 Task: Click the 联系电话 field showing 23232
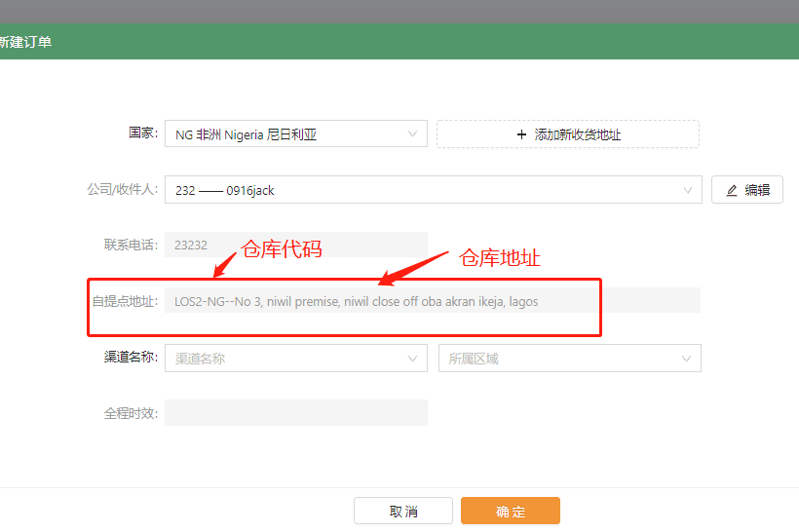pyautogui.click(x=295, y=246)
